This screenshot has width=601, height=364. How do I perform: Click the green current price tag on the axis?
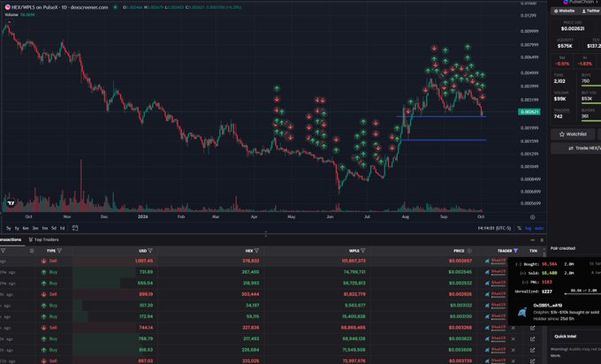529,112
